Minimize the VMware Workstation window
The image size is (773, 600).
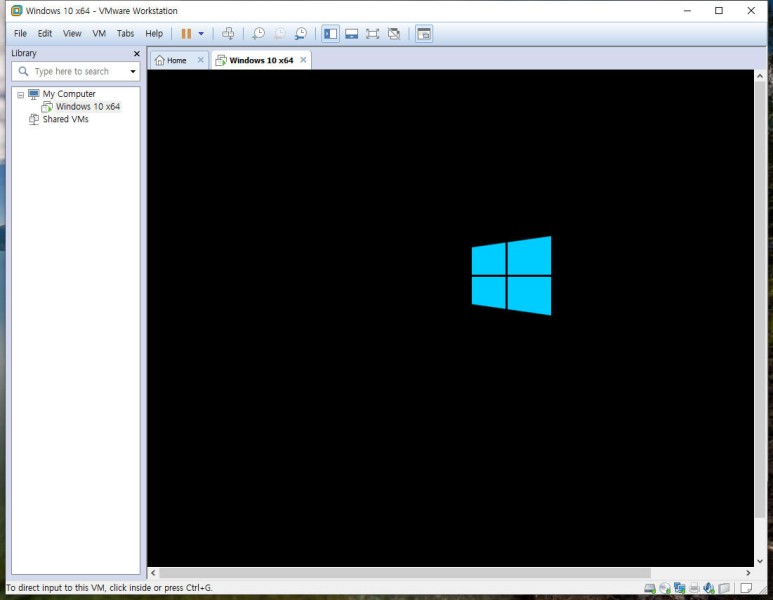coord(687,10)
